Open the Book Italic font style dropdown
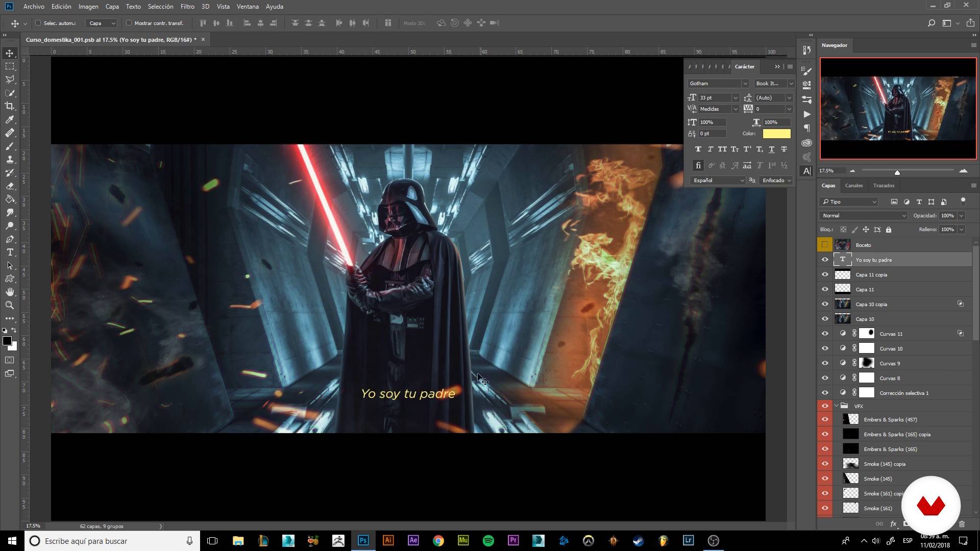Screen dimensions: 980x551 (791, 84)
